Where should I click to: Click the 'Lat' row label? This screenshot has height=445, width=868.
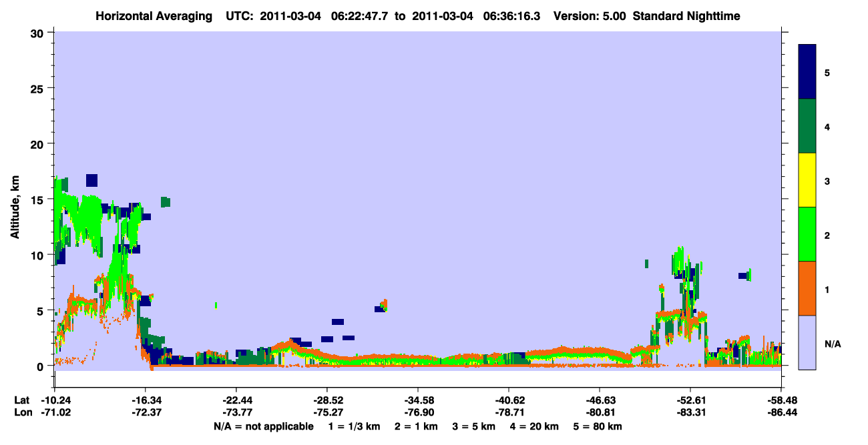[x=21, y=400]
